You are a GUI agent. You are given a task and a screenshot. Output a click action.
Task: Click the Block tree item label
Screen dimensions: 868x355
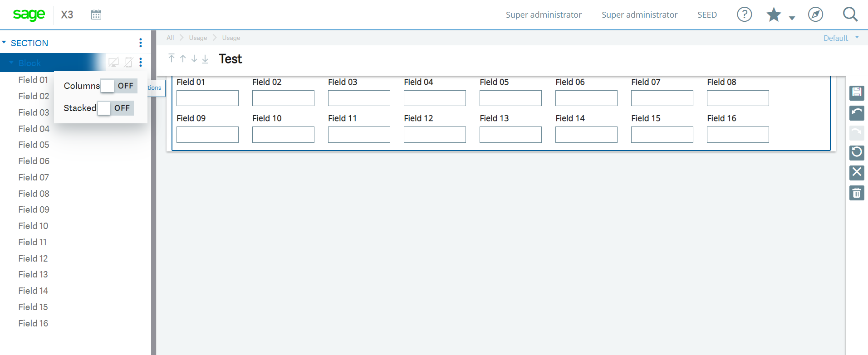(x=29, y=63)
